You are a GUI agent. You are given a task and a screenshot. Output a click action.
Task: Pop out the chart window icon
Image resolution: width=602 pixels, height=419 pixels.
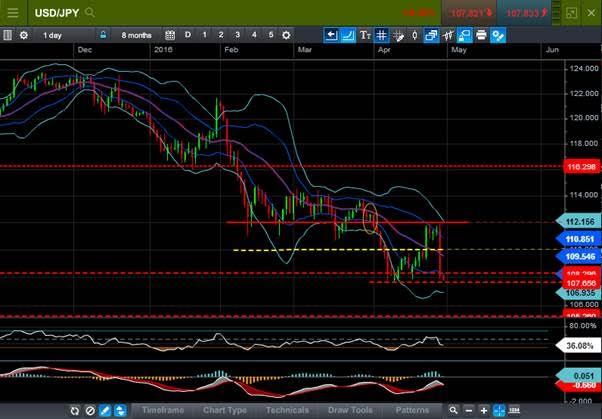click(571, 13)
